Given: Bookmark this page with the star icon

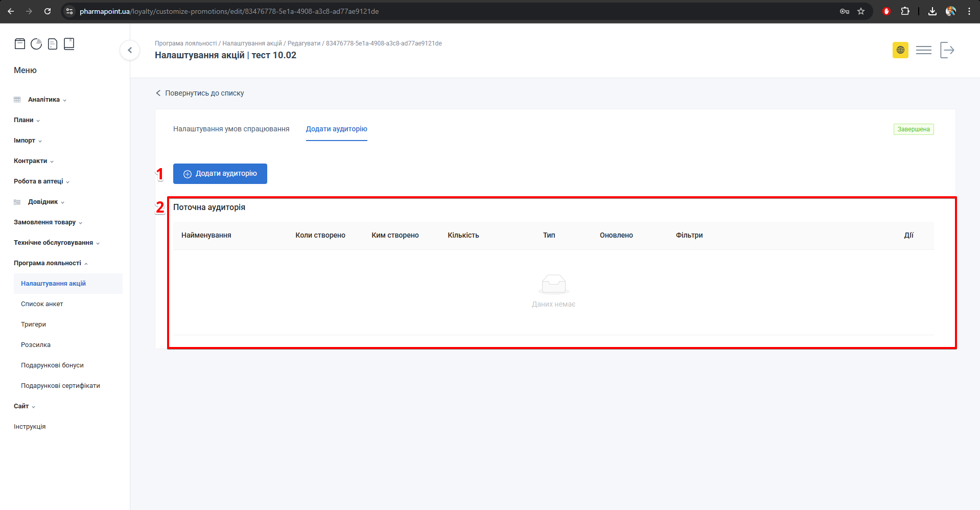Looking at the screenshot, I should point(861,11).
